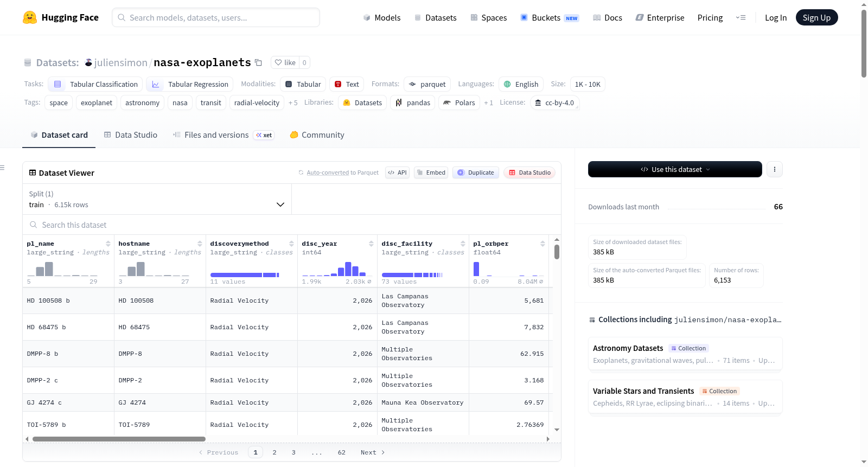The image size is (868, 467).
Task: Click the Embed button
Action: (431, 172)
